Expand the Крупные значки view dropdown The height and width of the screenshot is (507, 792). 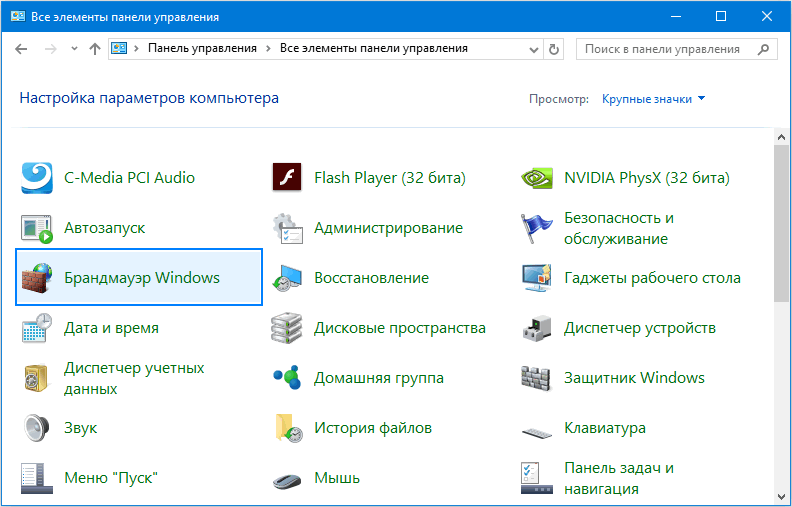tap(654, 99)
